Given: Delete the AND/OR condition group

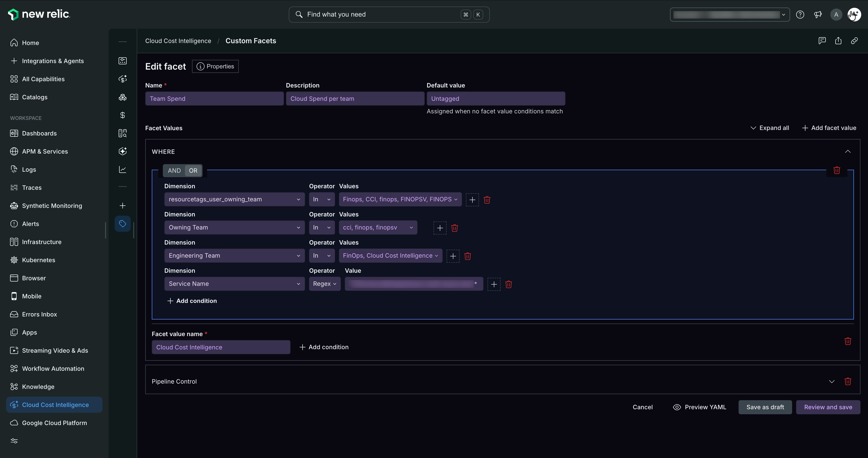Looking at the screenshot, I should 837,170.
